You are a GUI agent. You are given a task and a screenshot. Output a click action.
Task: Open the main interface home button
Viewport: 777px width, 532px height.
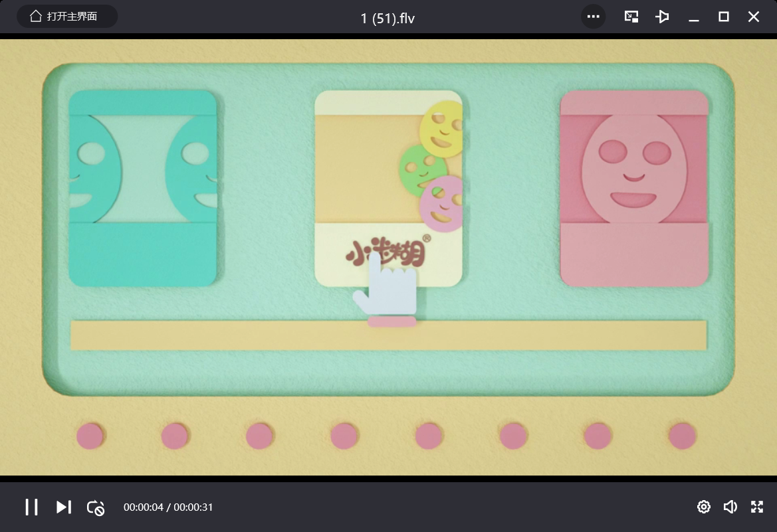coord(67,17)
